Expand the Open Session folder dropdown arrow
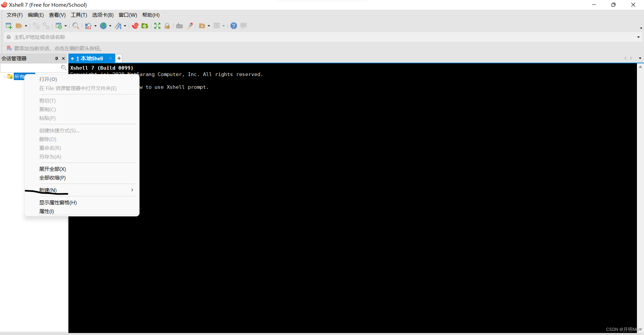The height and width of the screenshot is (335, 644). pos(26,26)
